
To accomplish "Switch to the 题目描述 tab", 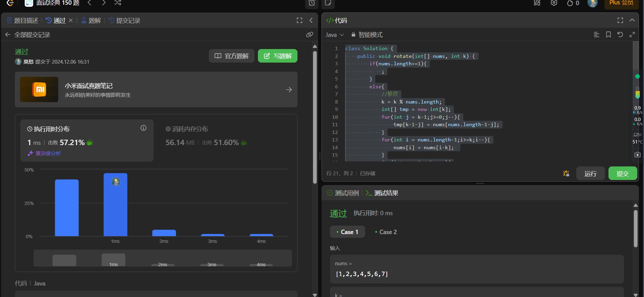I will click(x=23, y=21).
